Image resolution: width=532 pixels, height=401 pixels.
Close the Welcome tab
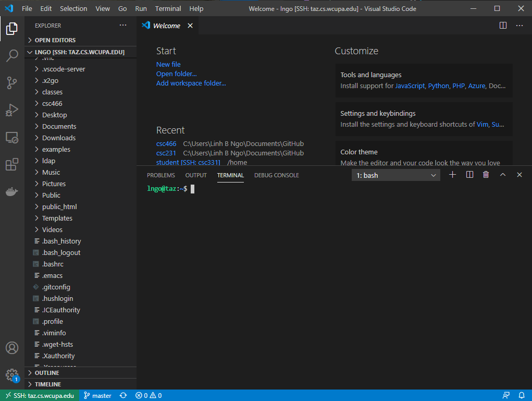[190, 26]
